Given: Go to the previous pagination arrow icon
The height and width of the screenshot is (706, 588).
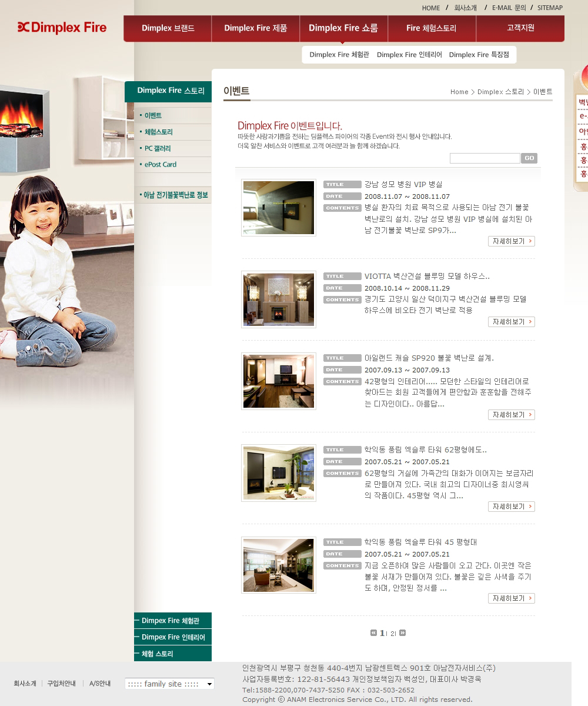Looking at the screenshot, I should tap(373, 633).
